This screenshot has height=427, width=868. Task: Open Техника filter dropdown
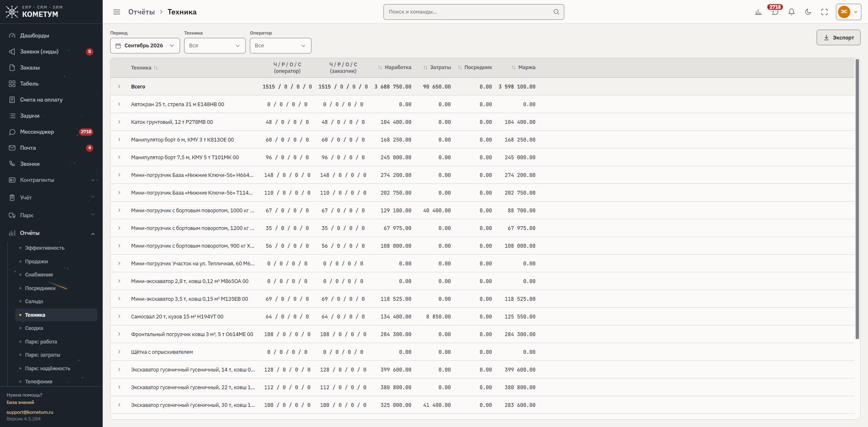point(215,46)
